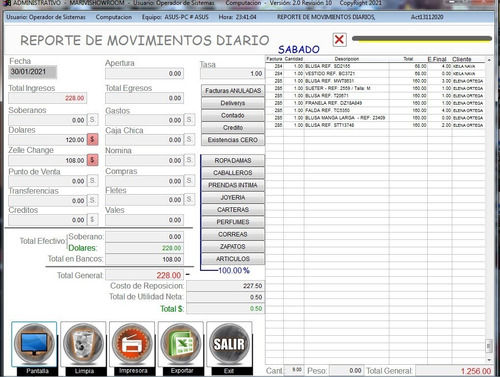
Task: Click Existencias CERO button
Action: point(233,140)
